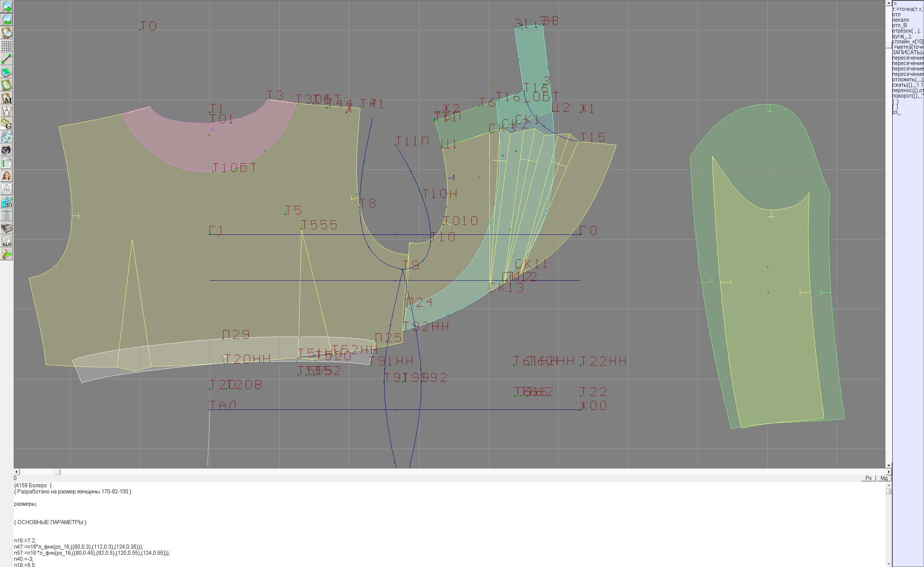Click the books library icon
924x567 pixels.
tap(6, 228)
